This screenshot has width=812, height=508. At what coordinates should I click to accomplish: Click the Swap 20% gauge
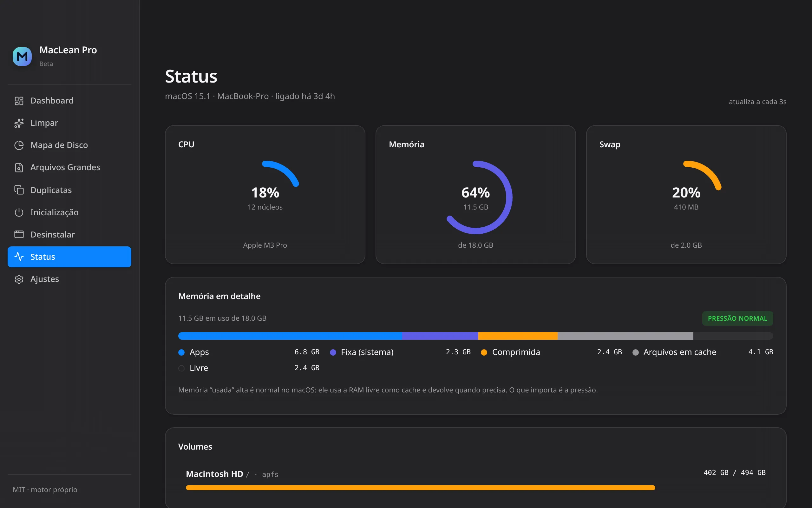coord(686,197)
